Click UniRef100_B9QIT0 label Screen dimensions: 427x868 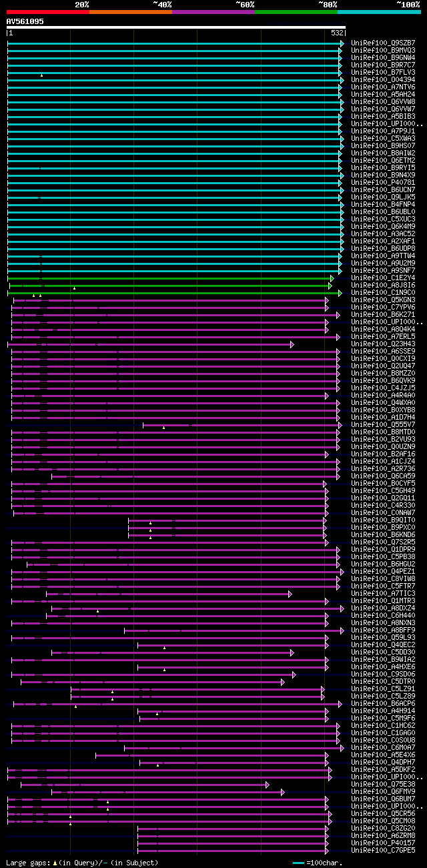(x=382, y=520)
